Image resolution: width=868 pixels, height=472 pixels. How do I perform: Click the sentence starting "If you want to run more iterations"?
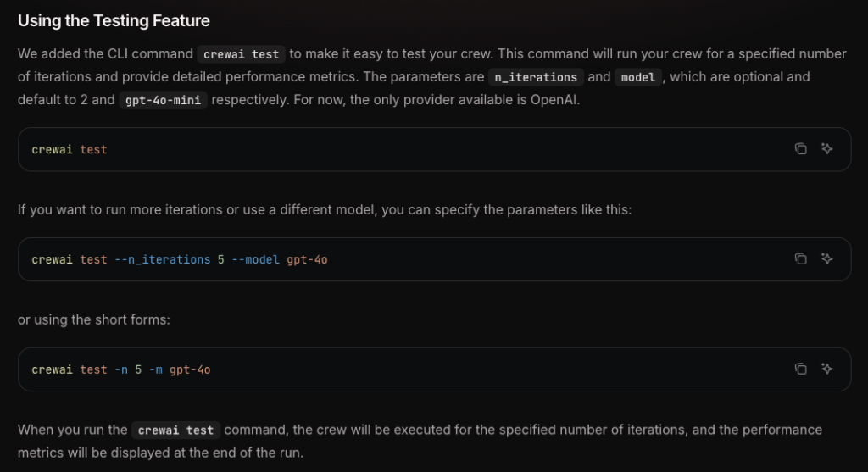click(325, 209)
